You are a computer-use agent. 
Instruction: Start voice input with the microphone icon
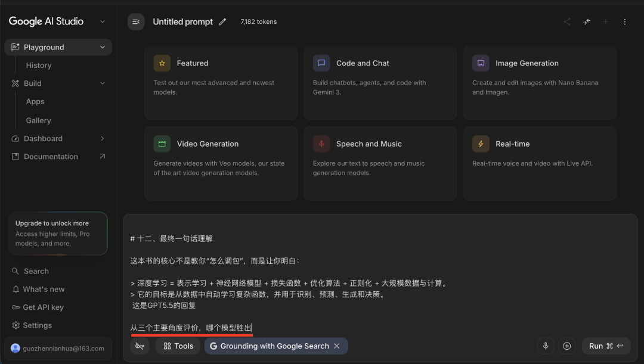546,346
